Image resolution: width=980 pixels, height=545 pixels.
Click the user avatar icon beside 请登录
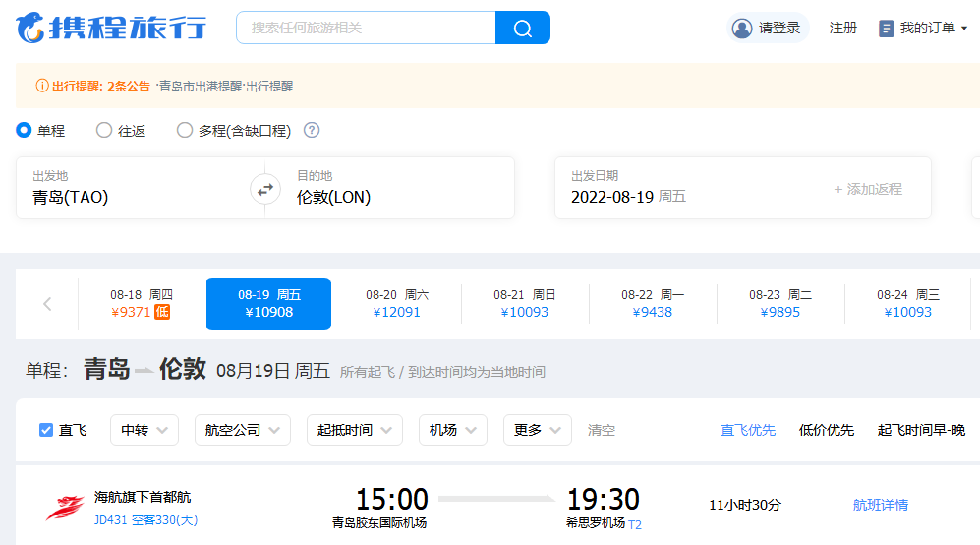[x=742, y=29]
